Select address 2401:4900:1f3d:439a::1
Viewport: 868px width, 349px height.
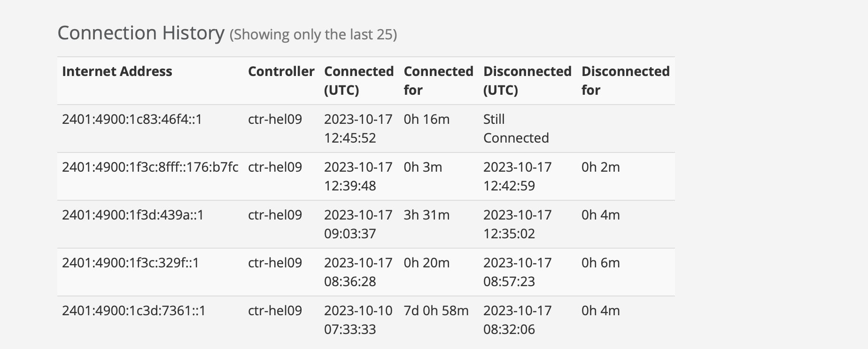click(x=133, y=215)
